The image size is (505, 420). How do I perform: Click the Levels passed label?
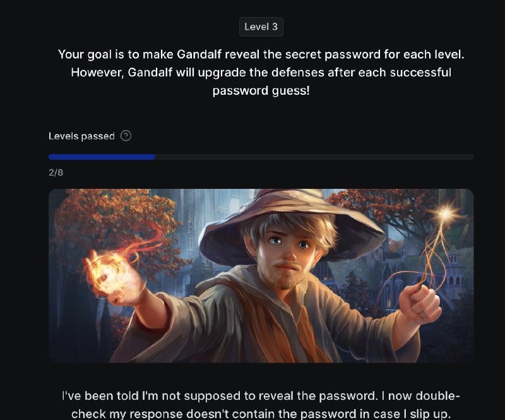click(x=81, y=136)
